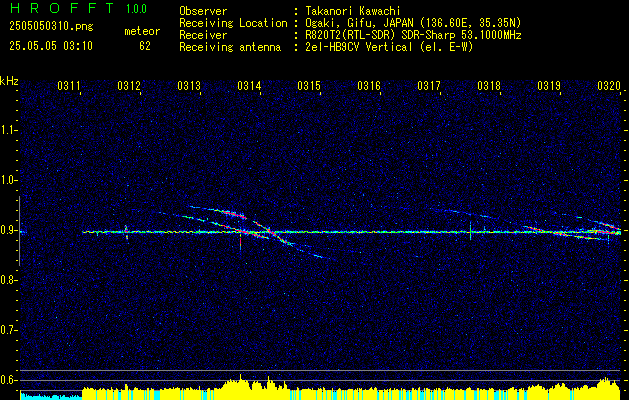Click the 0320 time axis marker
This screenshot has width=629, height=400.
[x=609, y=86]
